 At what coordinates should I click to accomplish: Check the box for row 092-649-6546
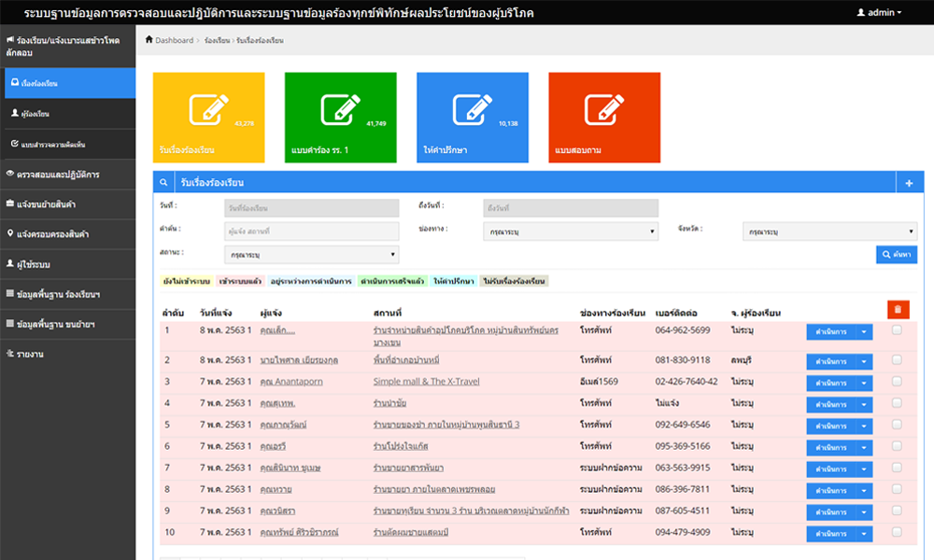point(897,425)
